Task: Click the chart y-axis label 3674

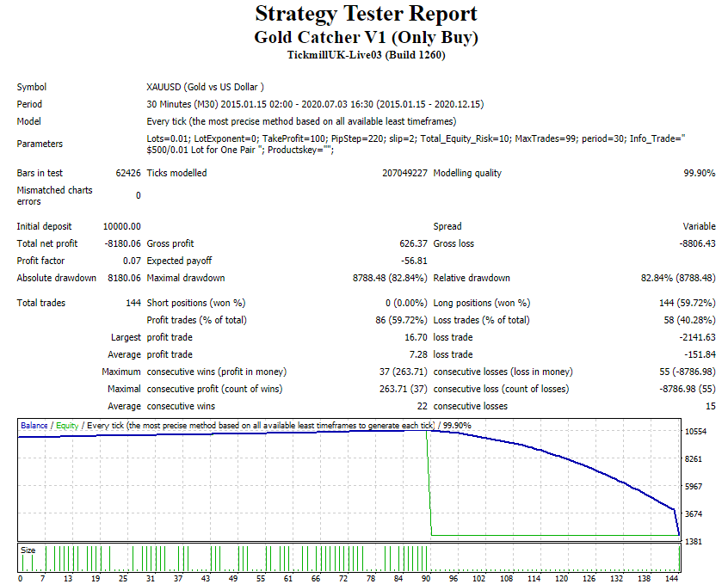Action: click(x=694, y=513)
